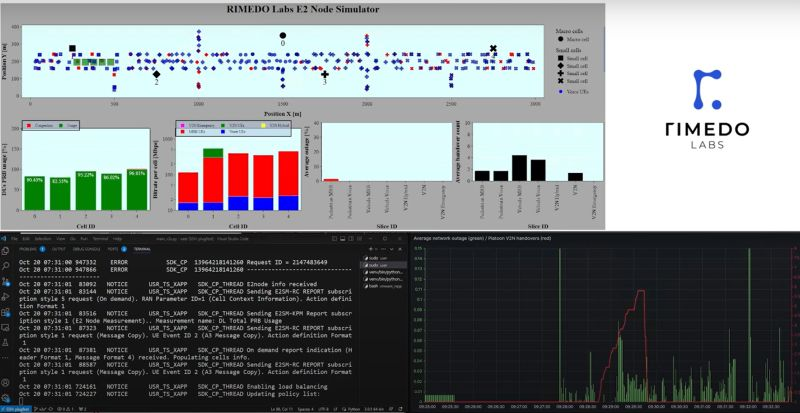Click the 96.81% bar for Cell 4
Screen dimensions: 800x413
(x=137, y=189)
